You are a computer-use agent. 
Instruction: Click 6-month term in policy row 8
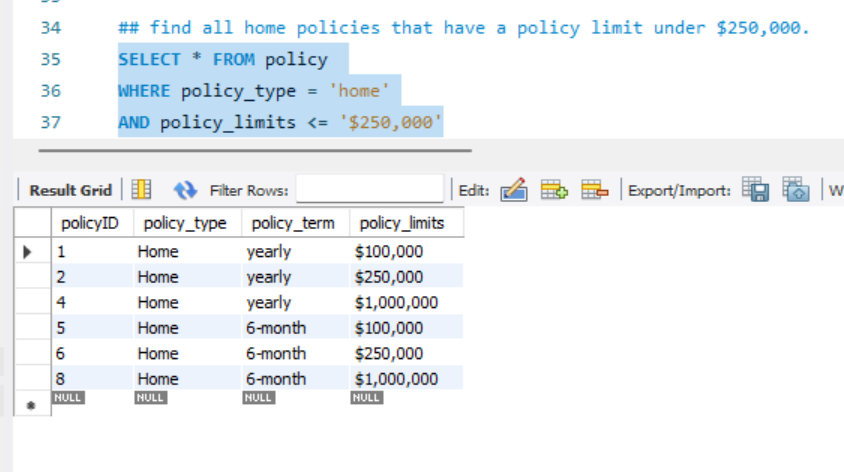point(296,379)
